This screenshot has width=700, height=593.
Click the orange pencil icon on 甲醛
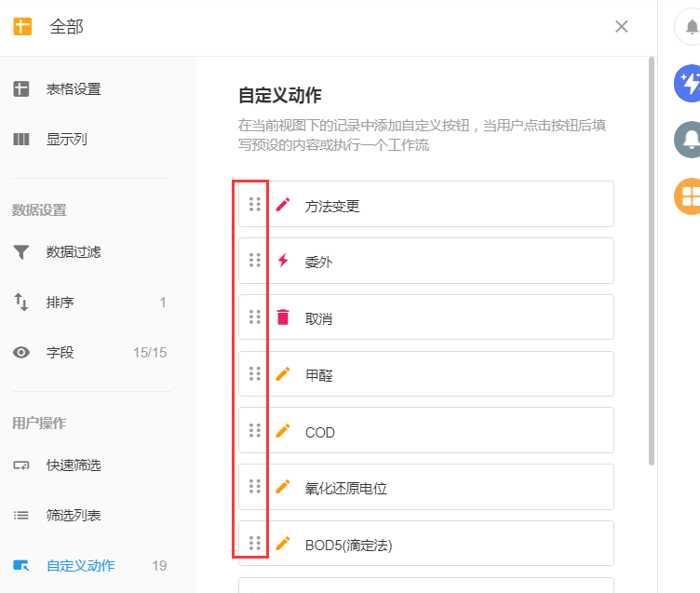(x=283, y=374)
